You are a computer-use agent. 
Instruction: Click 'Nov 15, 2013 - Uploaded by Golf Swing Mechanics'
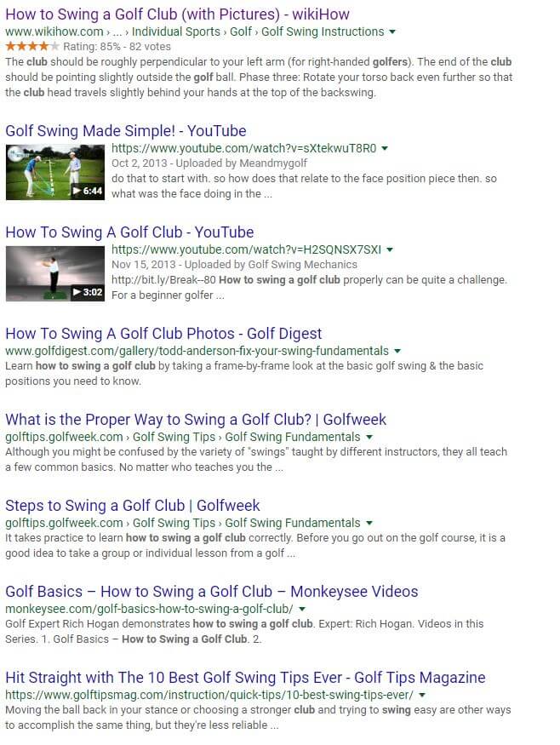(234, 265)
